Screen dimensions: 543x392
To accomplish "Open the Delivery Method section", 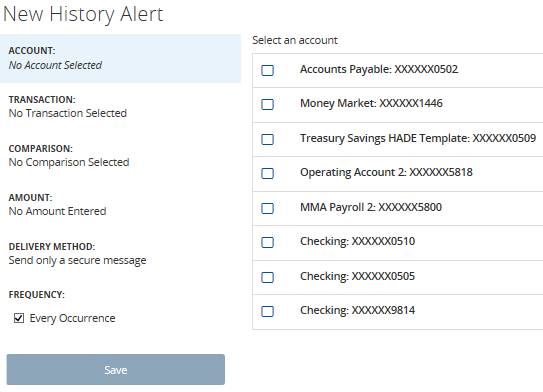I will point(120,253).
